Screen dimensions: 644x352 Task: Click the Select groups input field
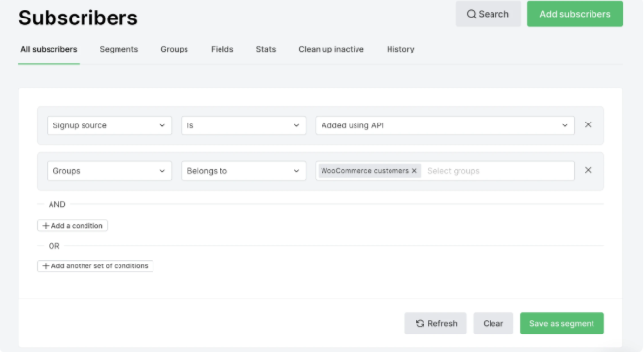tap(497, 171)
